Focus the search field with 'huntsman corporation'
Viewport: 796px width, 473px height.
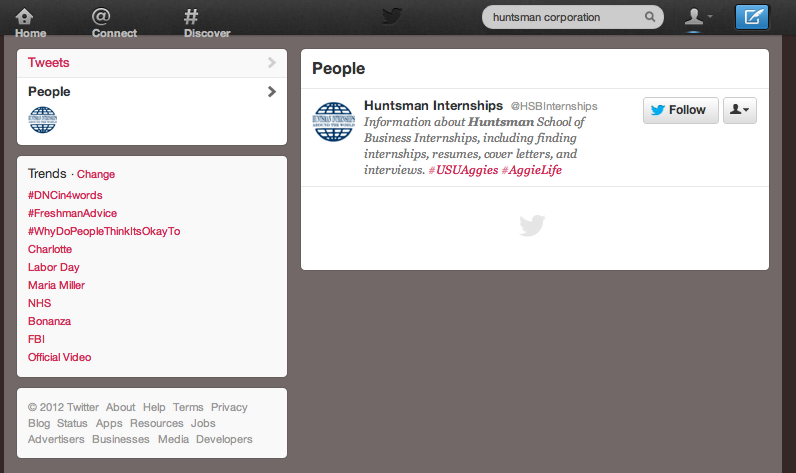tap(572, 17)
